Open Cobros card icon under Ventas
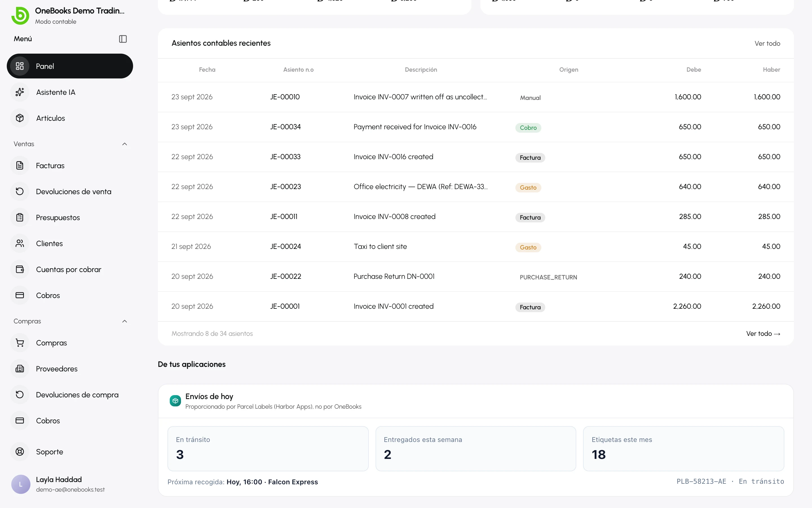Image resolution: width=812 pixels, height=508 pixels. 20,295
